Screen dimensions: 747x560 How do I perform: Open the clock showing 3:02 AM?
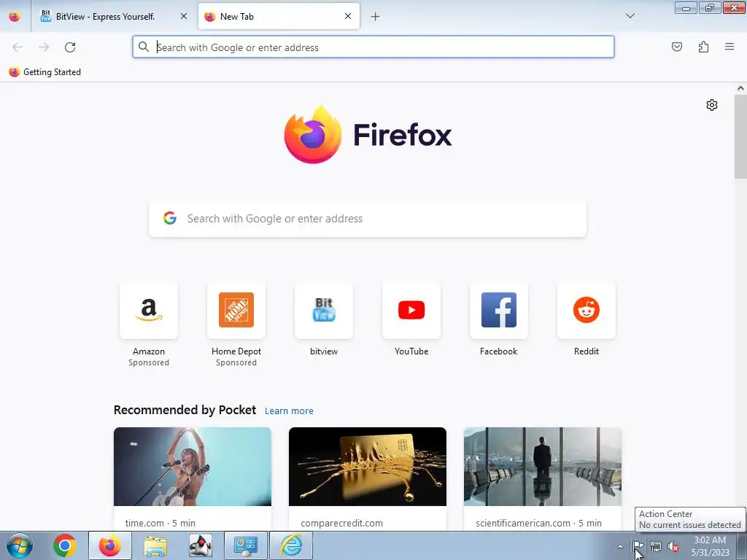pyautogui.click(x=710, y=546)
